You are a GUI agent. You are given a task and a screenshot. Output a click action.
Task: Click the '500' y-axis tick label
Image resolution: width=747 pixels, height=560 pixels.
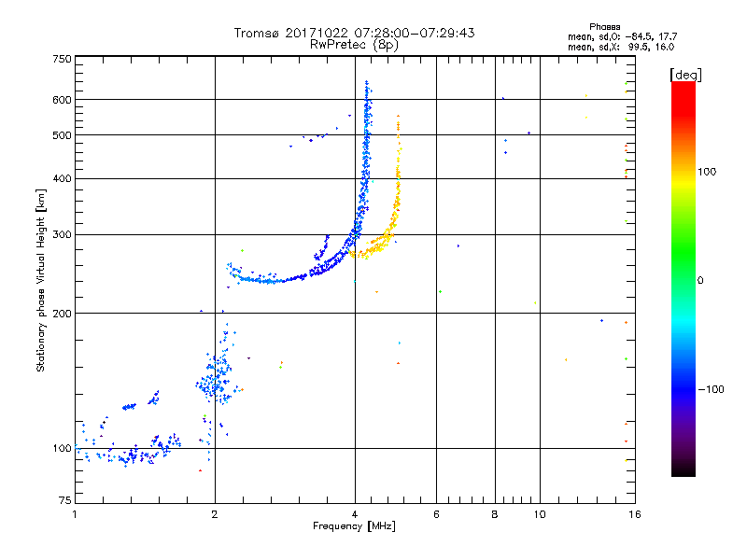(62, 135)
